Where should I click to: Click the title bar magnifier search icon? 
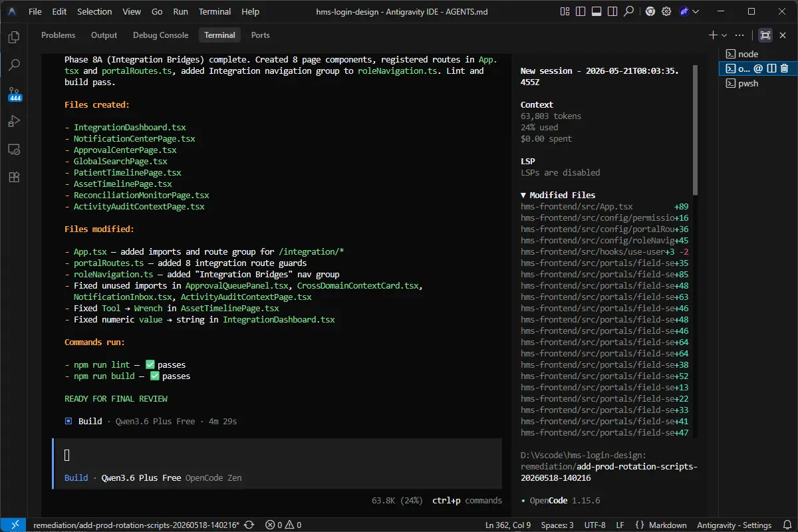click(x=628, y=11)
